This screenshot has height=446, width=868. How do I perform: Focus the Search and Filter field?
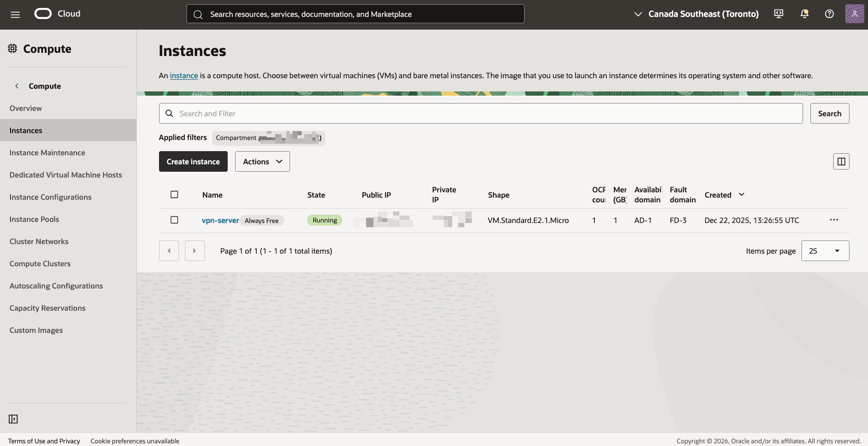coord(481,114)
